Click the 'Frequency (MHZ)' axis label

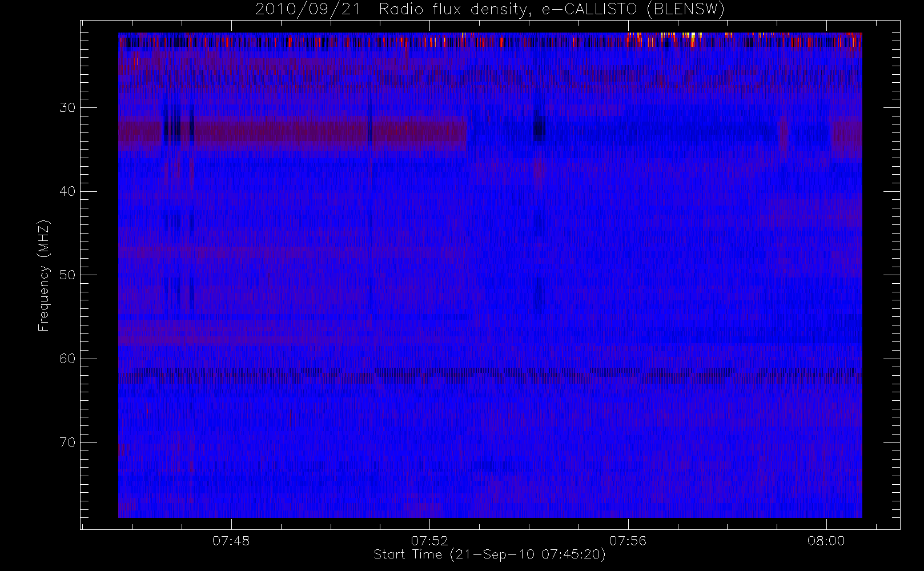click(x=44, y=275)
